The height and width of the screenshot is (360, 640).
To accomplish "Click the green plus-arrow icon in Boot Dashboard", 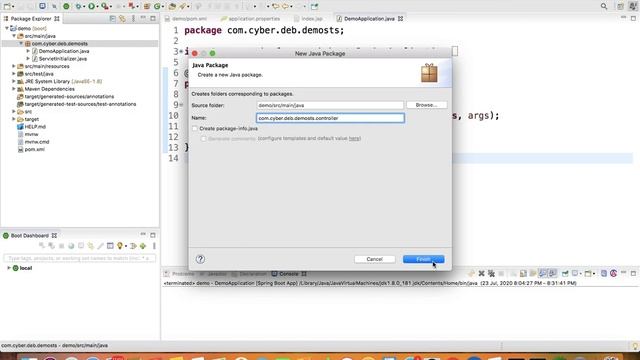I will tap(143, 246).
